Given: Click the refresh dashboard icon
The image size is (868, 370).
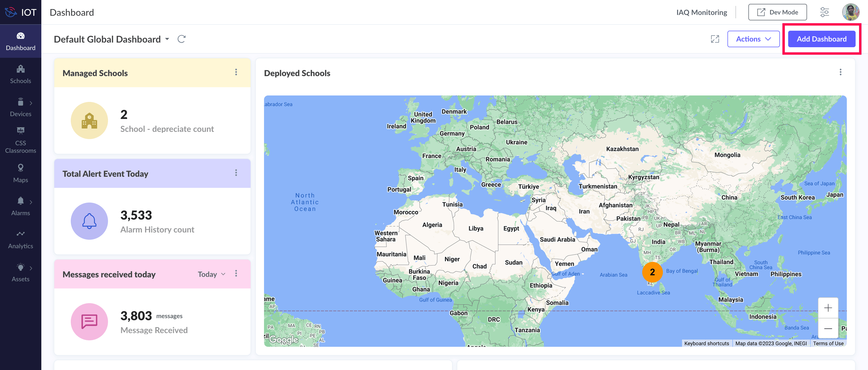Looking at the screenshot, I should pos(181,39).
